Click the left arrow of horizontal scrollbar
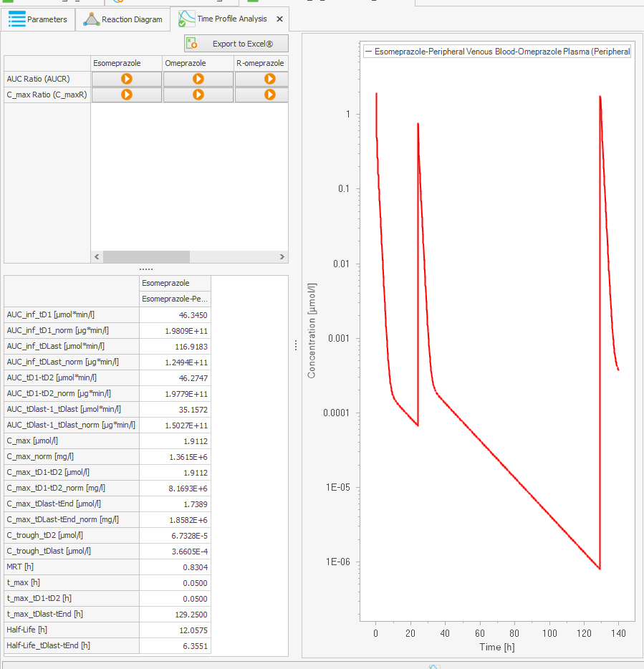The width and height of the screenshot is (644, 669). point(97,257)
